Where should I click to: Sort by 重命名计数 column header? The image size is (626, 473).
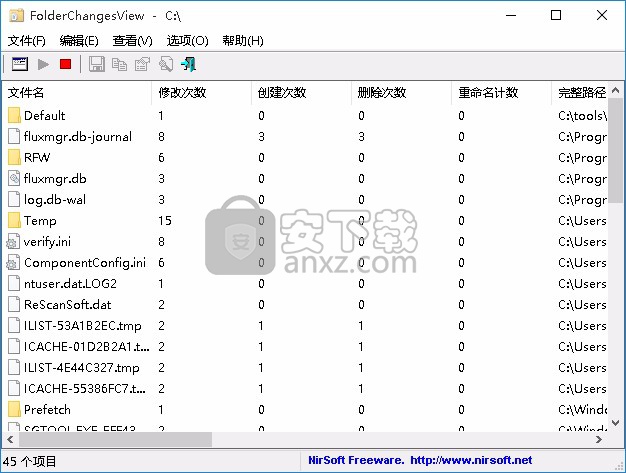[501, 93]
